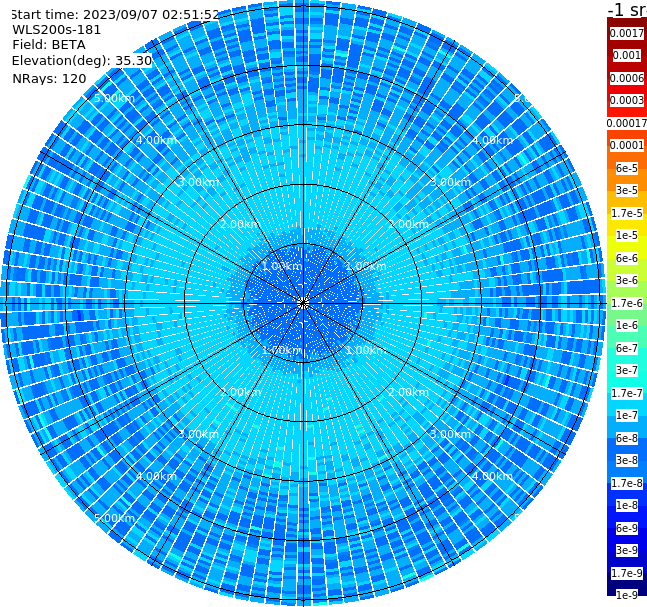Click the 6e-6 colorbar label
Viewport: 647px width, 607px height.
627,258
